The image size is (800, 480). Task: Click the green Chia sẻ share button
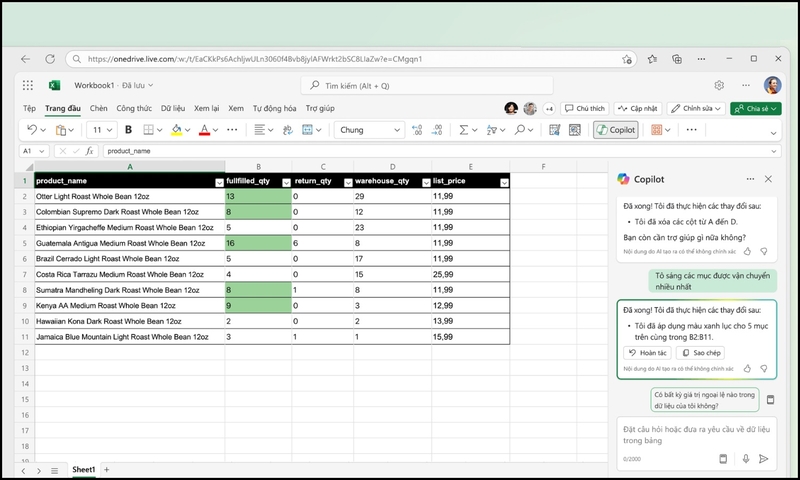(x=756, y=109)
